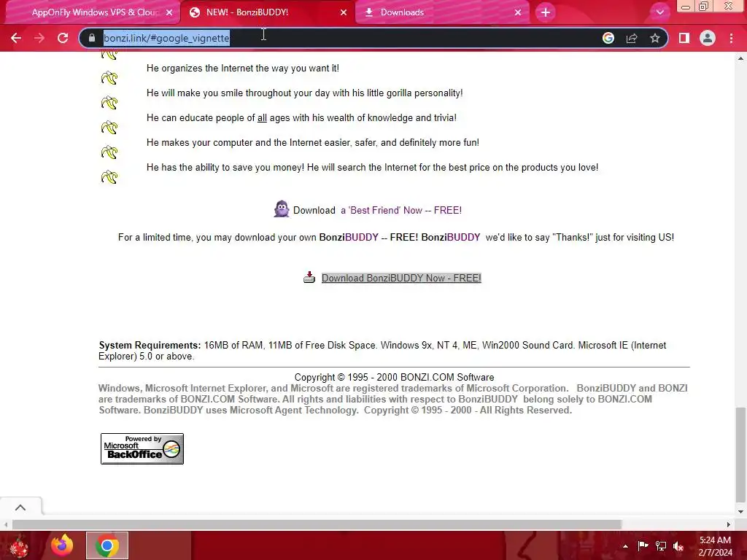Open the side panel icon
Image resolution: width=747 pixels, height=560 pixels.
point(684,38)
